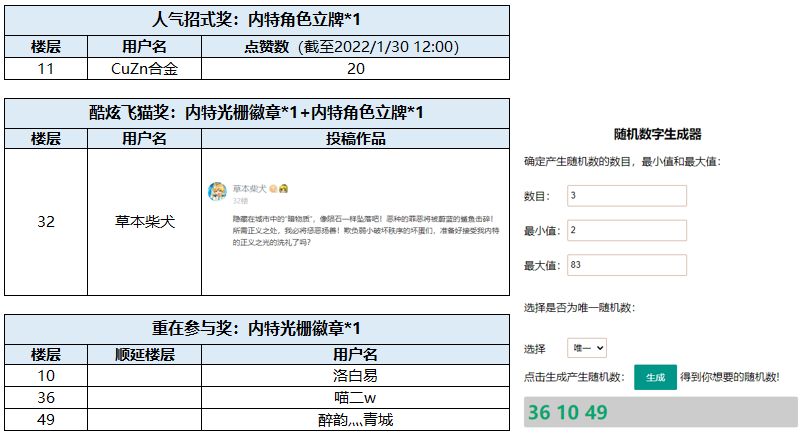
Task: Open the 唯一 unique selection dropdown
Action: [587, 348]
